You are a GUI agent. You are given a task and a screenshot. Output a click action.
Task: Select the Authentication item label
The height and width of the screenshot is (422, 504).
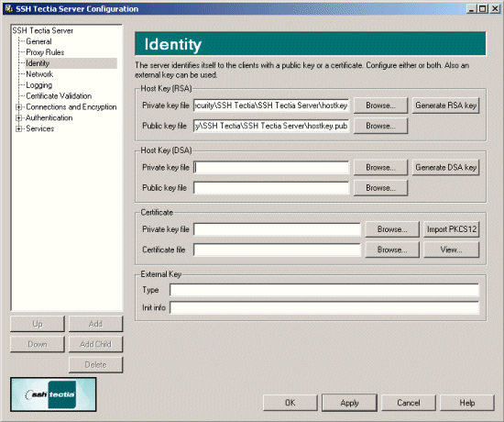[x=49, y=117]
